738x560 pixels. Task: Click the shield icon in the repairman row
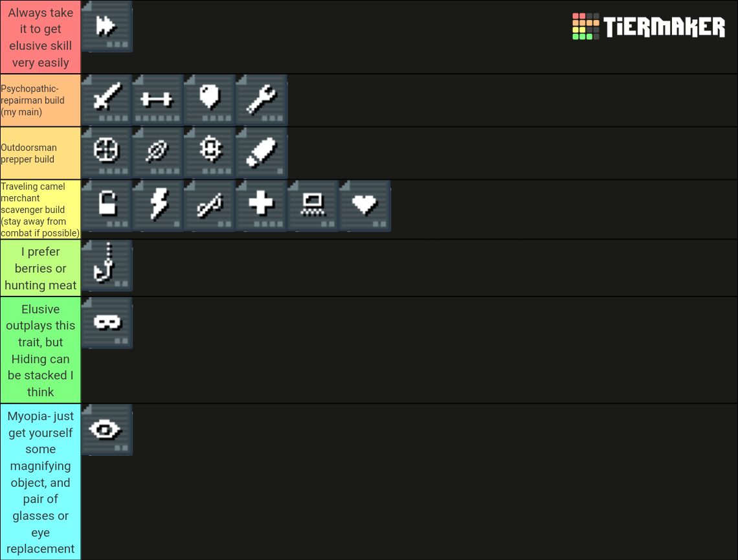tap(209, 100)
